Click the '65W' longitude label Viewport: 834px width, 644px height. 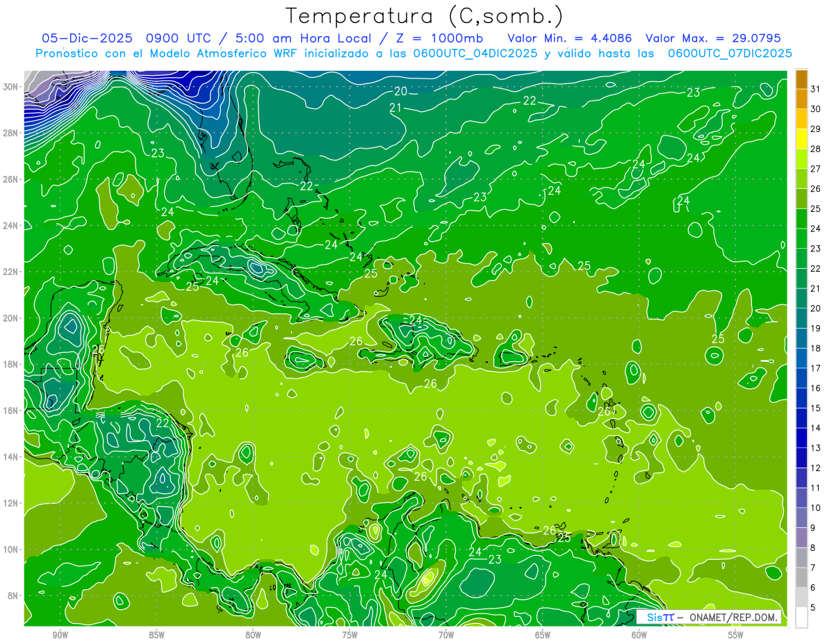click(x=543, y=635)
